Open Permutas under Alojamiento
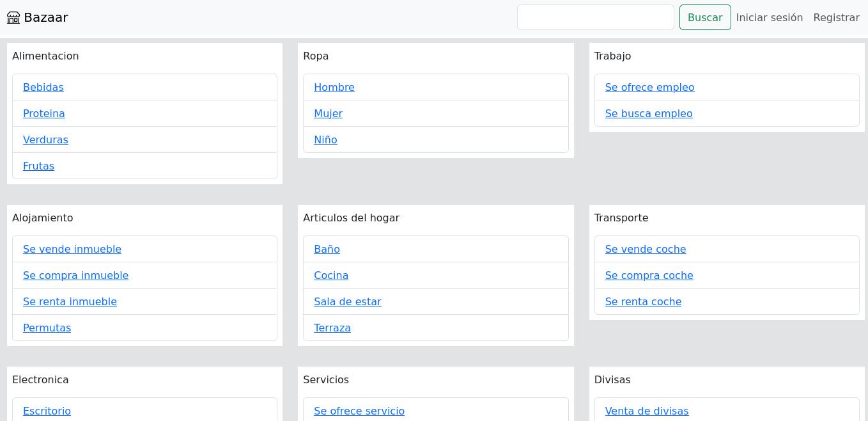The width and height of the screenshot is (868, 421). click(47, 328)
